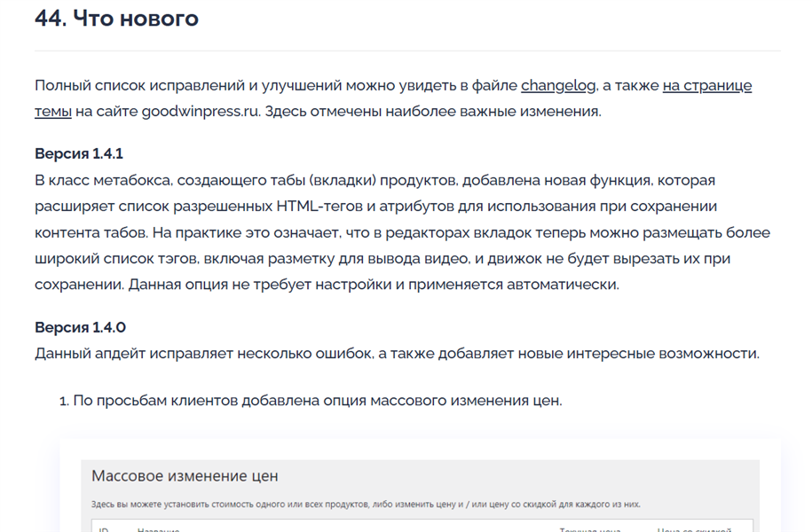812x532 pixels.
Task: Follow the "на странице темы" link
Action: pyautogui.click(x=706, y=86)
